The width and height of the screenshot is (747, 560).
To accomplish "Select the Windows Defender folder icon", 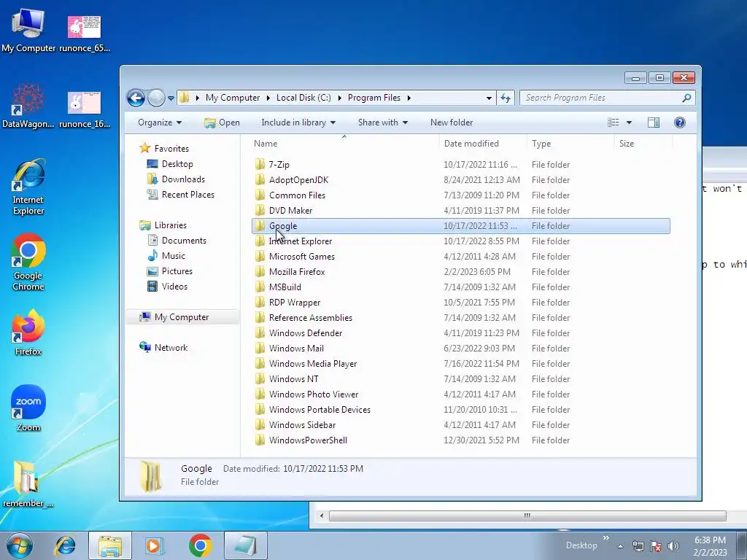I will (x=260, y=332).
